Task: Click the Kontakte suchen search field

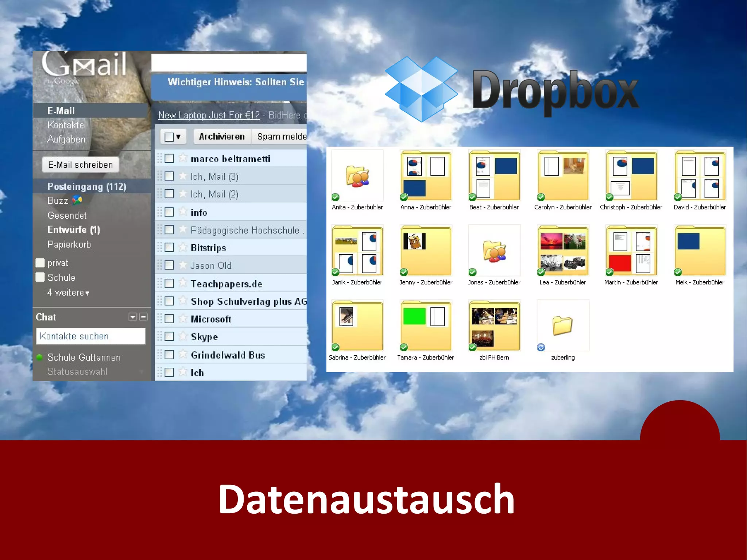Action: 91,336
